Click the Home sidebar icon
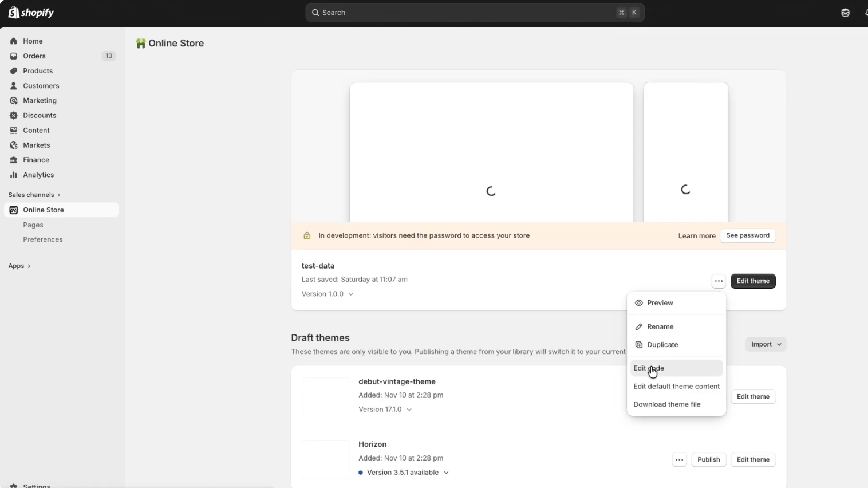The width and height of the screenshot is (868, 488). tap(14, 41)
